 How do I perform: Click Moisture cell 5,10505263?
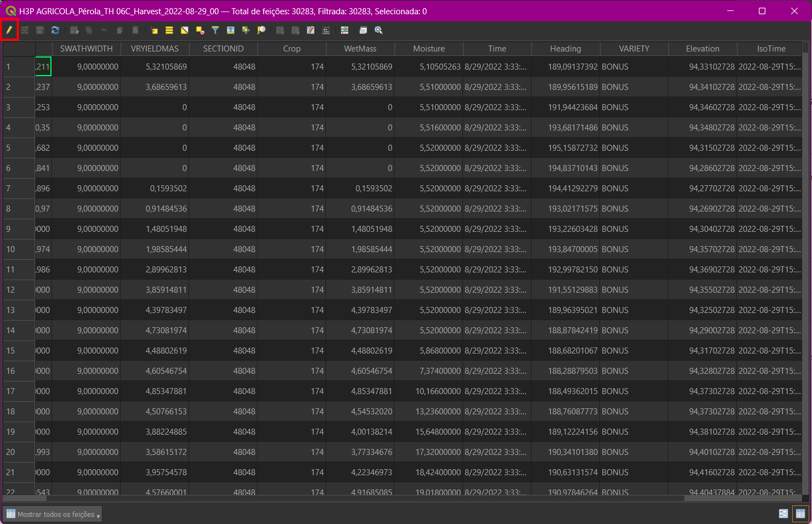pos(429,67)
